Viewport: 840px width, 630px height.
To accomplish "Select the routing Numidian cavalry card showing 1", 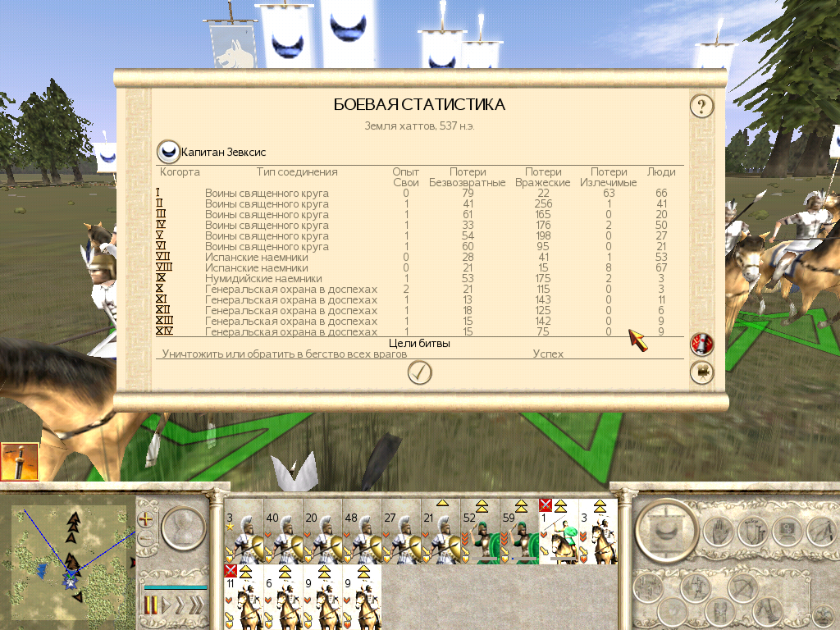I will (x=559, y=531).
